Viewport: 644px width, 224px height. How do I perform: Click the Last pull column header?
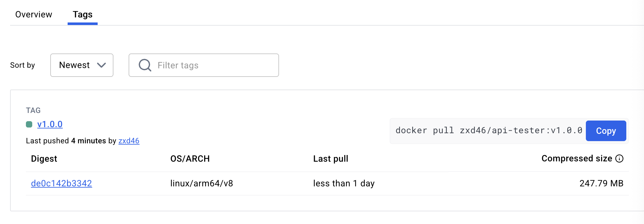point(331,159)
